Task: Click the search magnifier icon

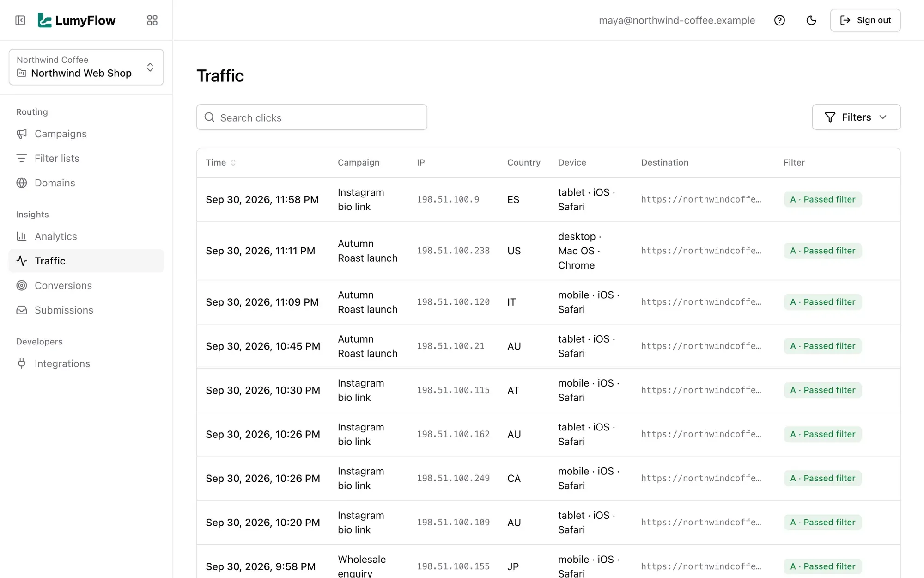Action: click(209, 117)
